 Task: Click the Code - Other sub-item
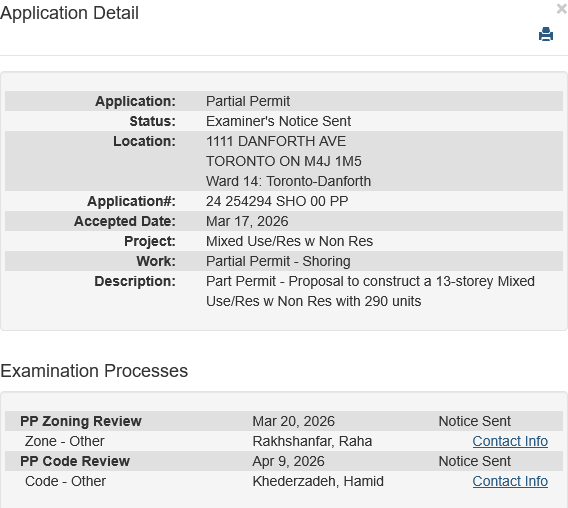pos(65,481)
